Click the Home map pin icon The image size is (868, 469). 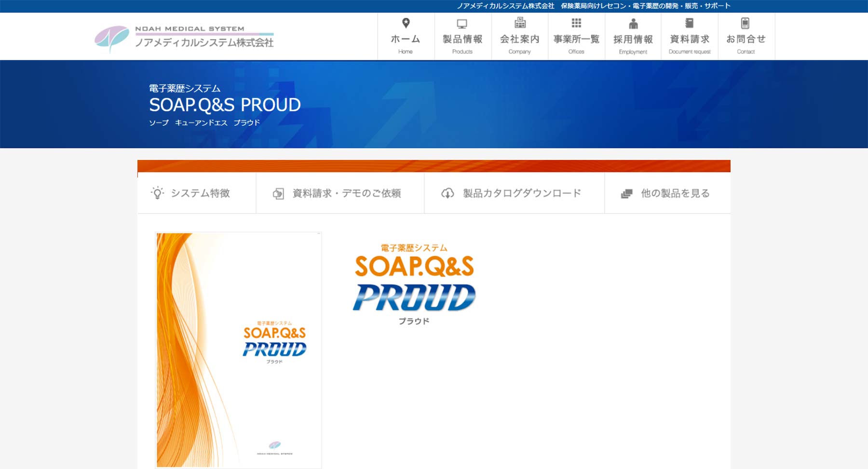(x=406, y=23)
